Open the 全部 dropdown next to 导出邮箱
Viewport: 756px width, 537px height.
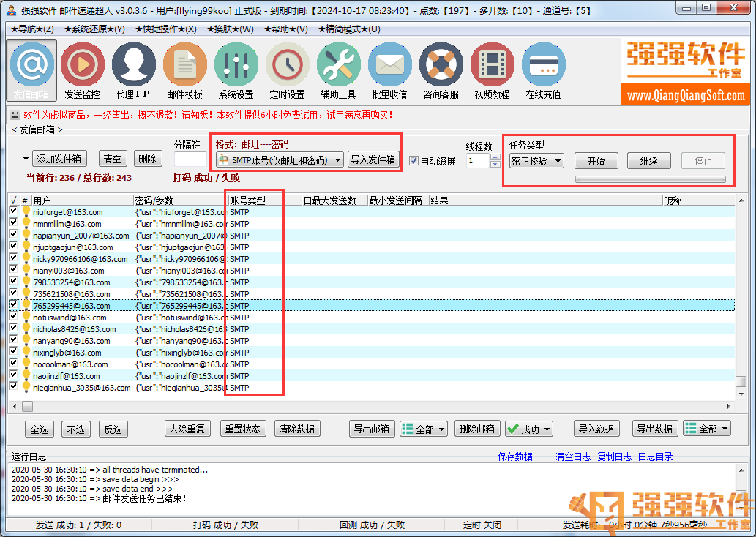(423, 429)
